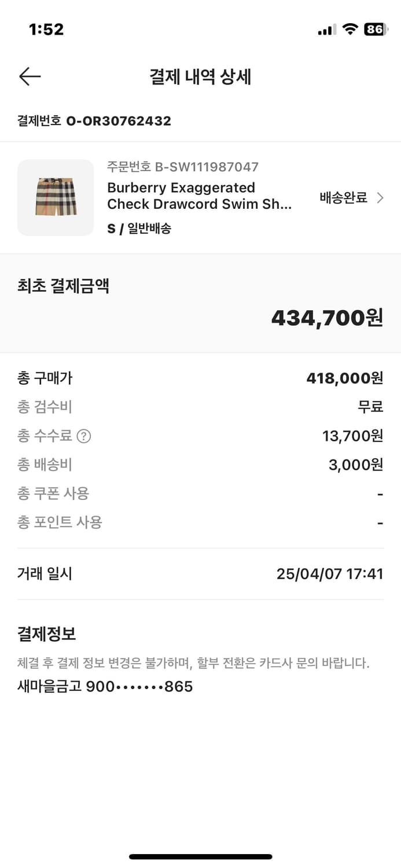The width and height of the screenshot is (401, 868).
Task: Tap the 결제 내역 상세 title
Action: [200, 76]
